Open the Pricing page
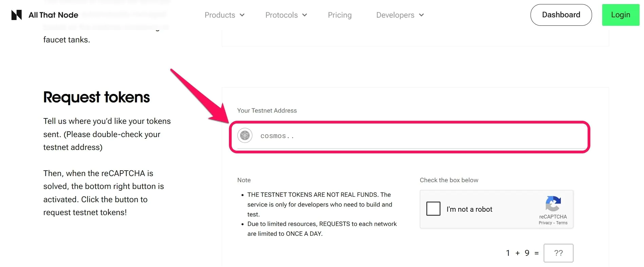The width and height of the screenshot is (644, 267). [x=340, y=15]
